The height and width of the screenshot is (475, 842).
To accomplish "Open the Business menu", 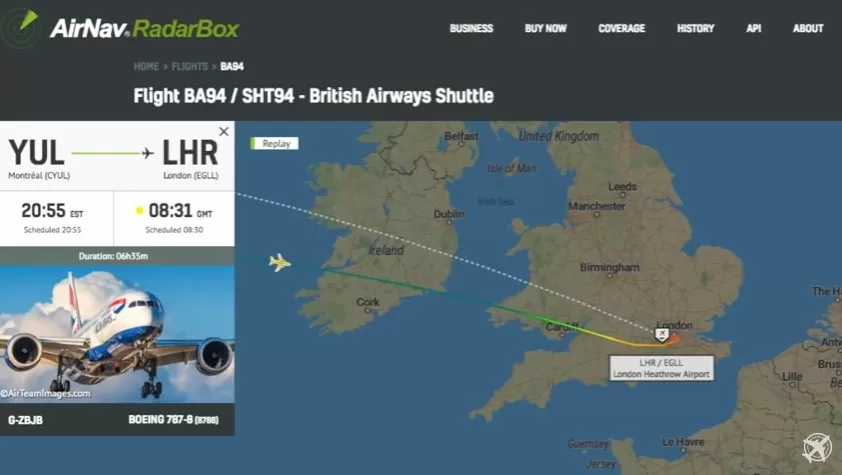I will 471,28.
